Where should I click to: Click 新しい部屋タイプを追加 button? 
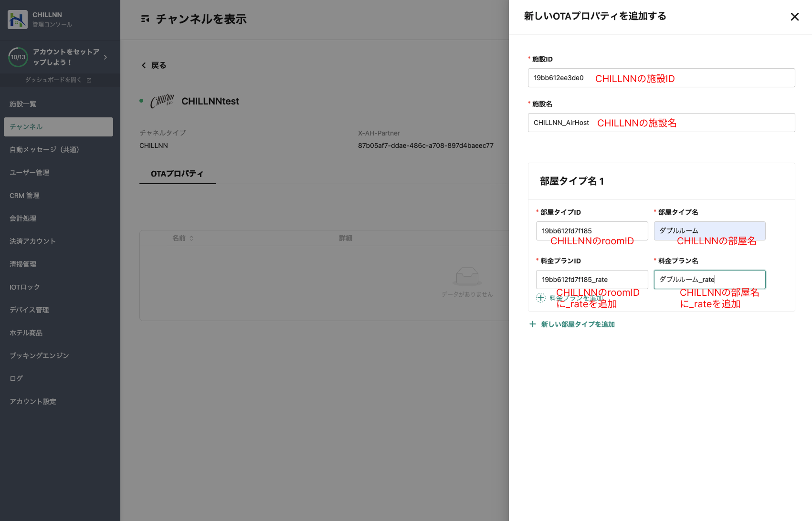(572, 324)
